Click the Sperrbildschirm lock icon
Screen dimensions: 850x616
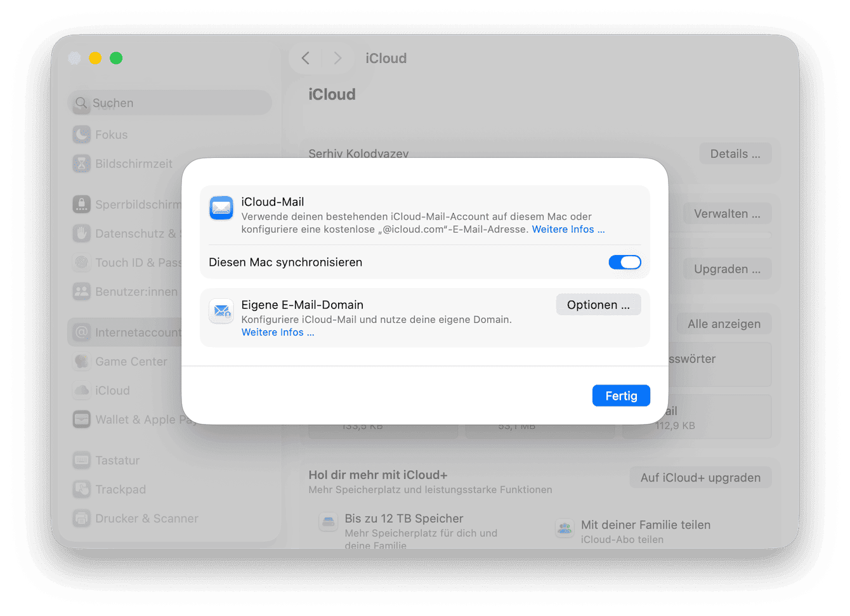click(x=82, y=204)
